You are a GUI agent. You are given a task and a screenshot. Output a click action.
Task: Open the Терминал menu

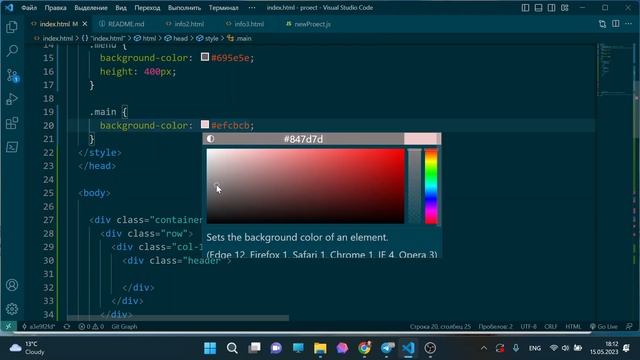pyautogui.click(x=224, y=8)
